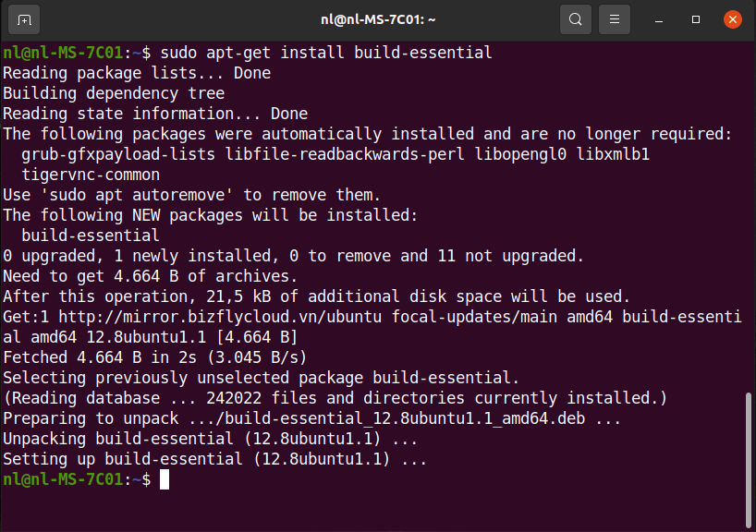Click the nl@nl-MS-7C01 window title
This screenshot has width=756, height=532.
pyautogui.click(x=378, y=19)
